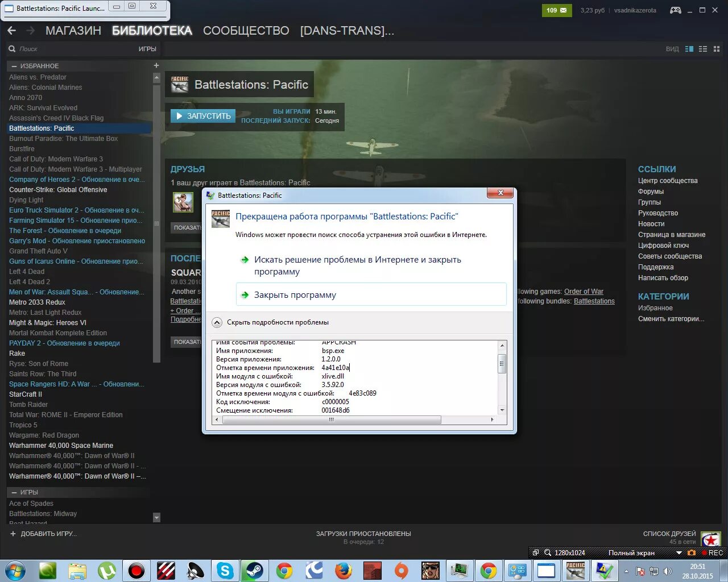Click the Order of War link
Viewport: 728px width, 582px height.
click(x=584, y=292)
